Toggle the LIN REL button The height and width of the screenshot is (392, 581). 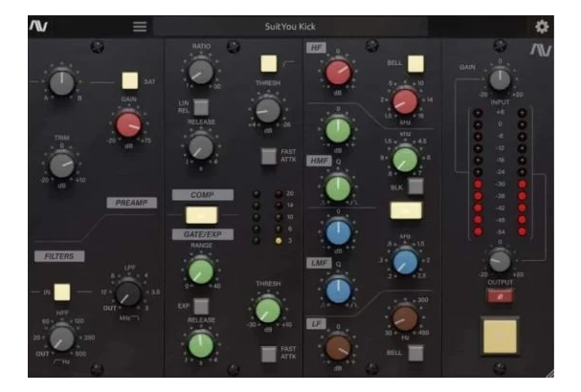pyautogui.click(x=201, y=107)
